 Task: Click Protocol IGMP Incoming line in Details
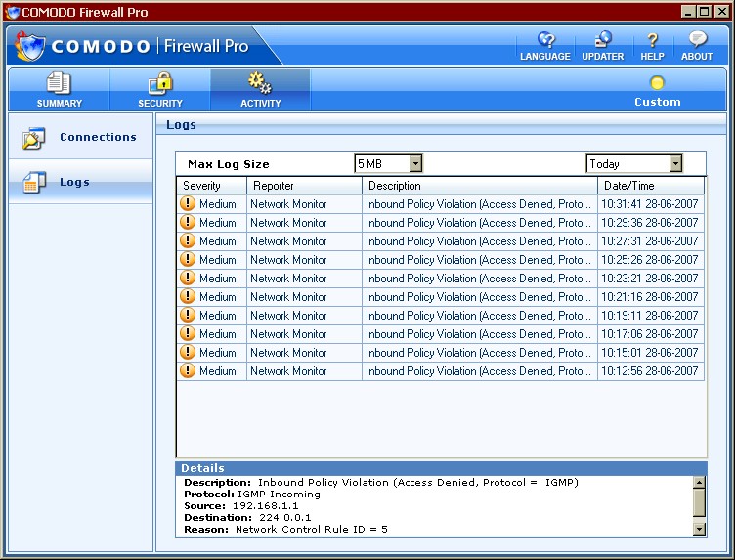(x=252, y=495)
